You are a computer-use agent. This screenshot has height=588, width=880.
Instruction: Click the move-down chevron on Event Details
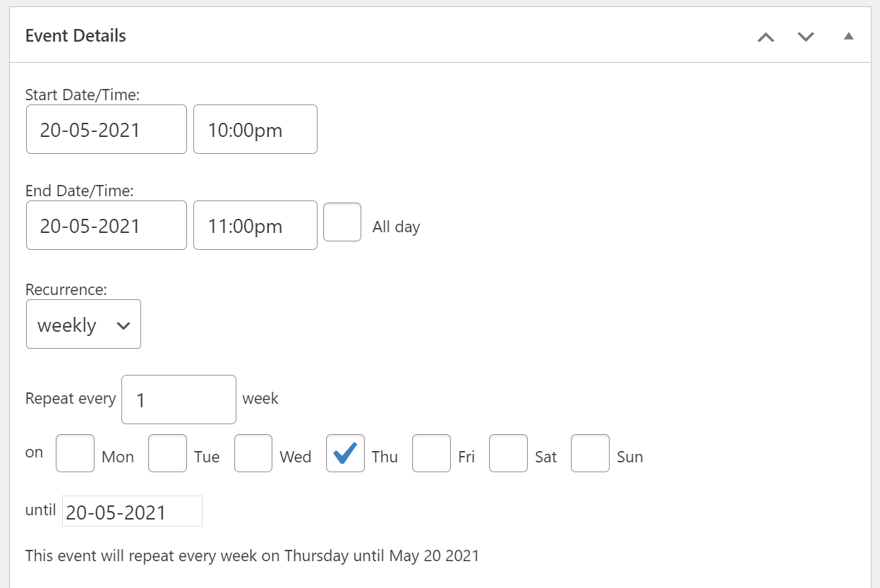[805, 37]
